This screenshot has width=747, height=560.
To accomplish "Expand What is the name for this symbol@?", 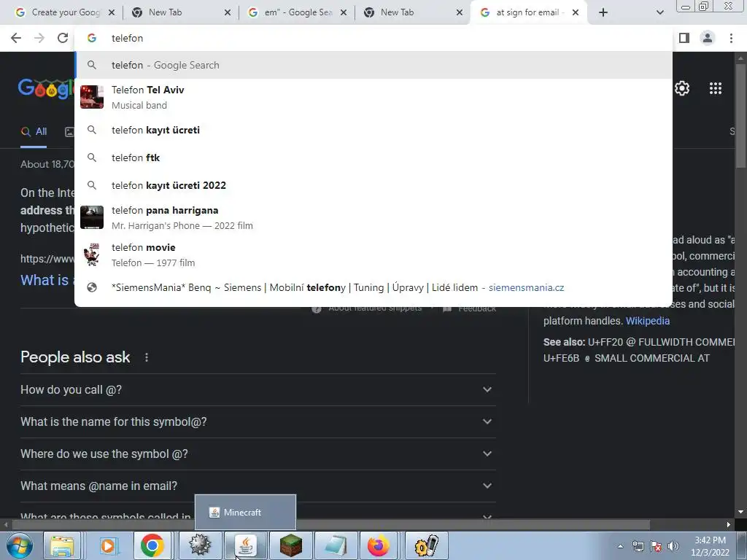I will tap(258, 421).
